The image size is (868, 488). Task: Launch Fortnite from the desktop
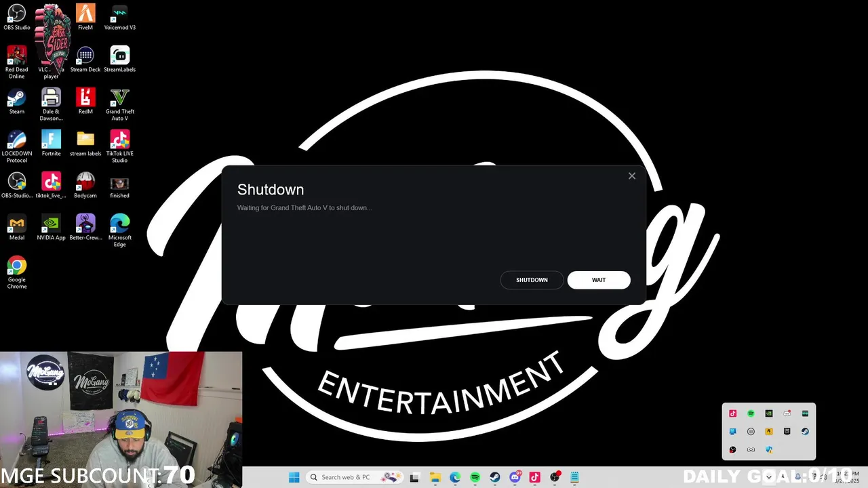coord(52,144)
